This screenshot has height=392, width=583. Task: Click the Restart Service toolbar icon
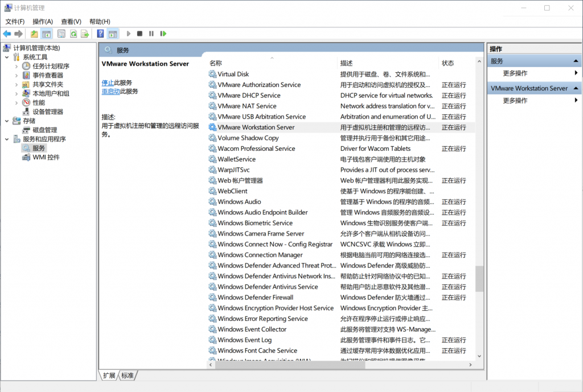(163, 34)
